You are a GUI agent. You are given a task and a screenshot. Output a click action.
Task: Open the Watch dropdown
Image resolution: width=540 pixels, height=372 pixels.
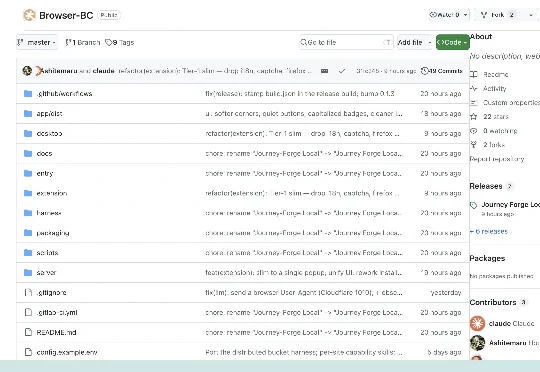449,15
